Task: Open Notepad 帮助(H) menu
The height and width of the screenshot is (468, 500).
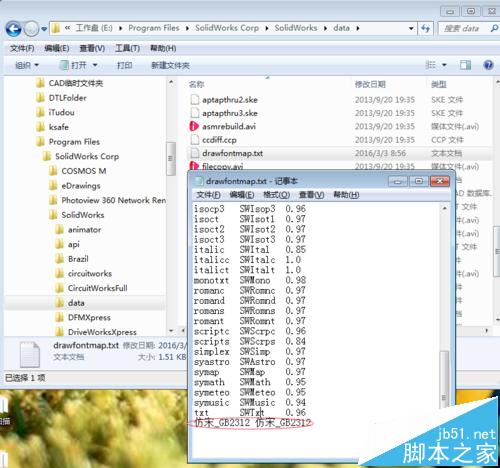Action: coord(346,195)
